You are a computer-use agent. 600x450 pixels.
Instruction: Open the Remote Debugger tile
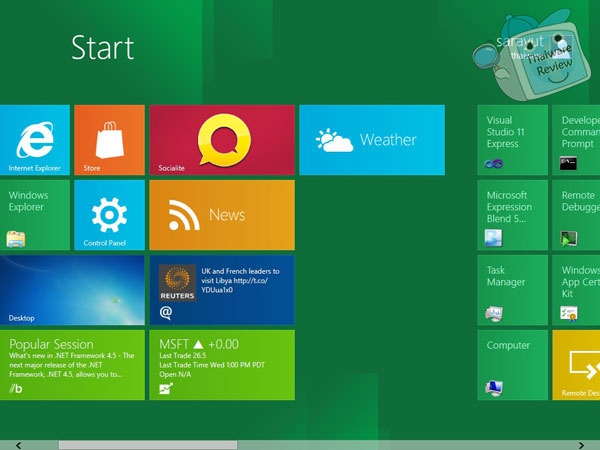click(576, 215)
